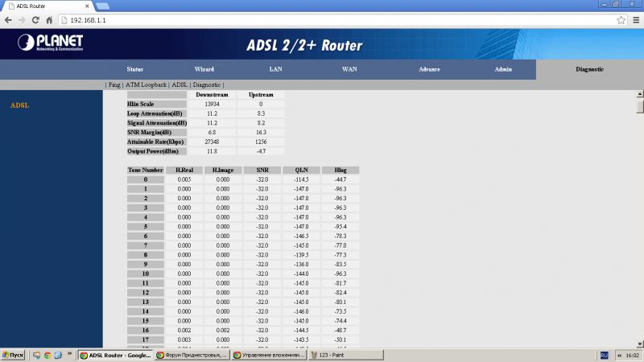This screenshot has height=362, width=644.
Task: Switch input language via RU indicator
Action: pos(604,355)
